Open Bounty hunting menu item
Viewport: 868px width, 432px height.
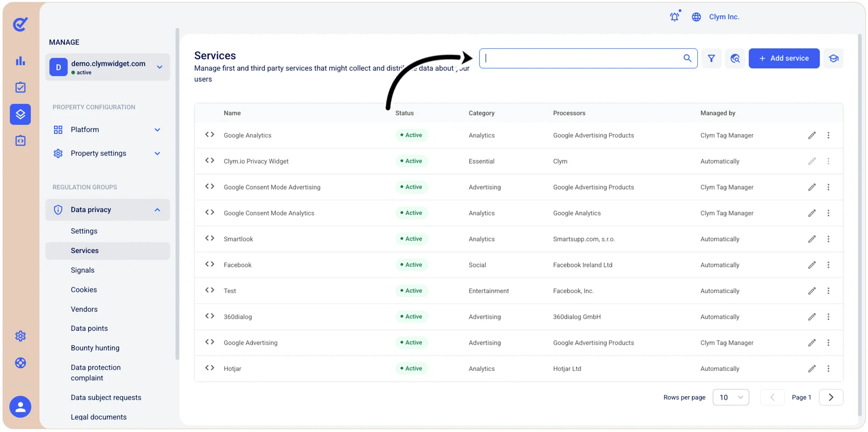pos(95,348)
